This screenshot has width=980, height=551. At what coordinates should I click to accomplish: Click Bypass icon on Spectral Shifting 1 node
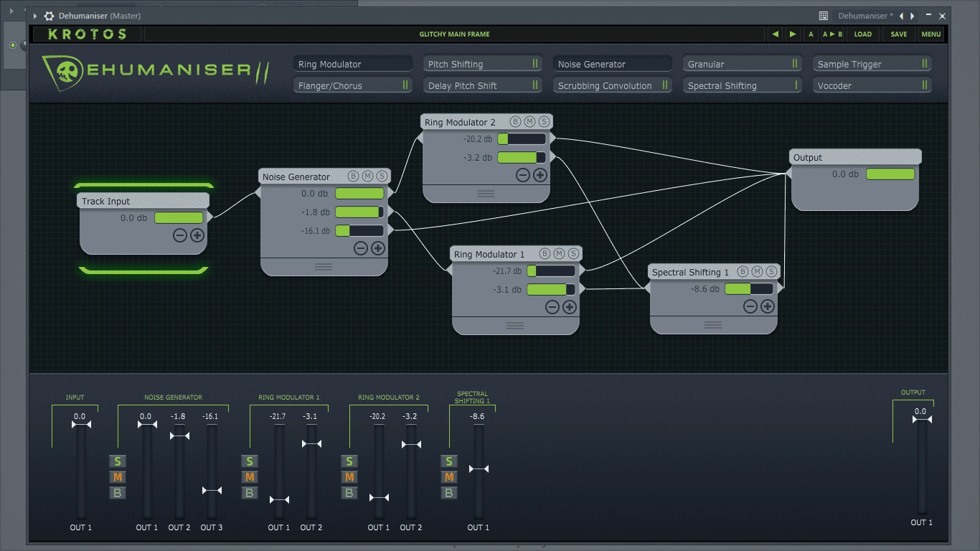[x=743, y=272]
